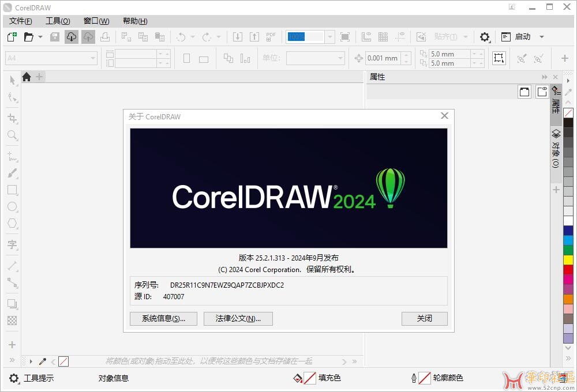Click the export arrow-up icon
Image resolution: width=577 pixels, height=392 pixels.
tap(254, 37)
